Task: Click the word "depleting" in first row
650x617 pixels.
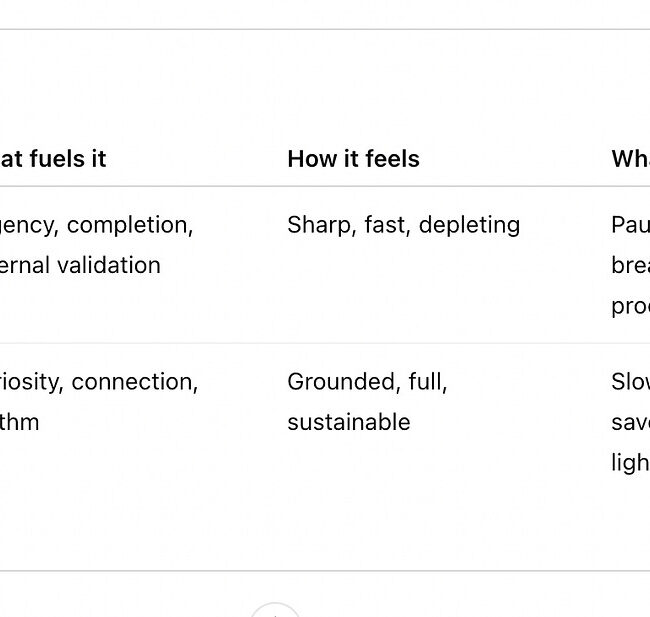Action: (469, 225)
